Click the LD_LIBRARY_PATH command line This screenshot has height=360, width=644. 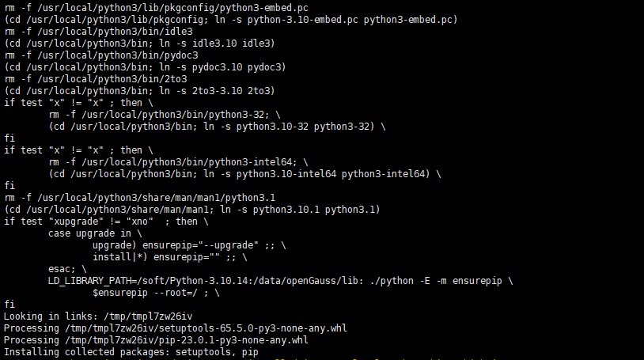280,281
